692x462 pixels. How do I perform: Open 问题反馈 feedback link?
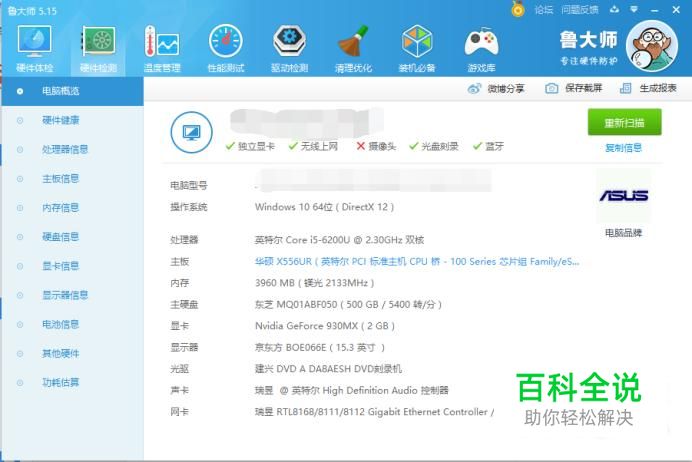(580, 10)
